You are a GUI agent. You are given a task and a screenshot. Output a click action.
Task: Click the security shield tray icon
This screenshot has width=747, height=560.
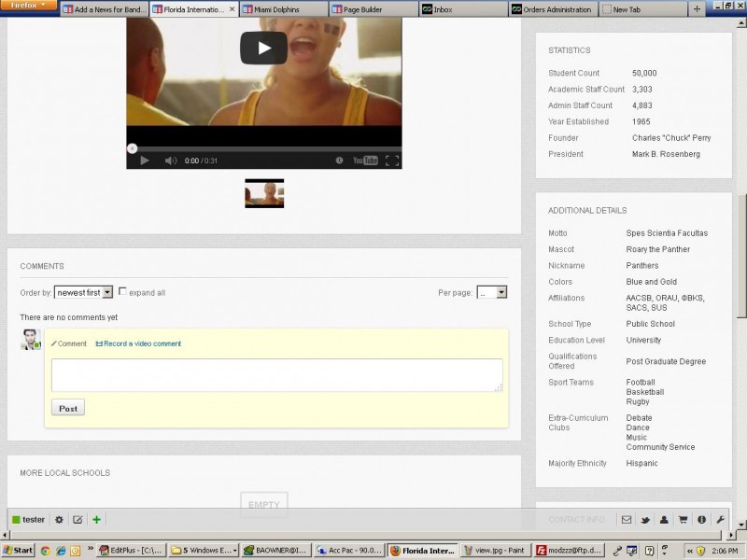(700, 551)
